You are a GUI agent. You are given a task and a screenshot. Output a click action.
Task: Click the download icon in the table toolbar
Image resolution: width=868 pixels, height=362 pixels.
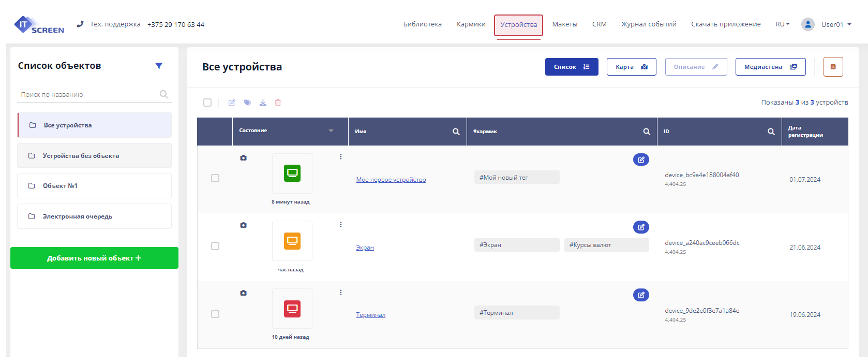pyautogui.click(x=263, y=103)
